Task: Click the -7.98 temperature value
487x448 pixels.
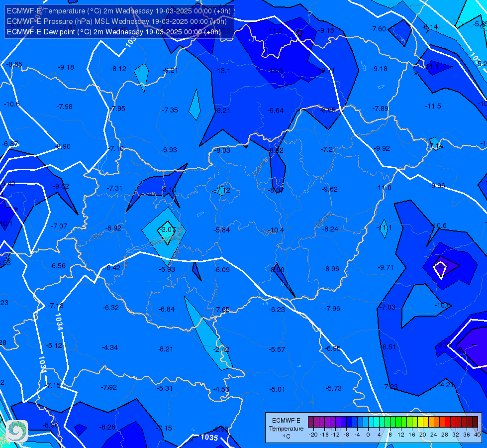Action: tap(64, 107)
